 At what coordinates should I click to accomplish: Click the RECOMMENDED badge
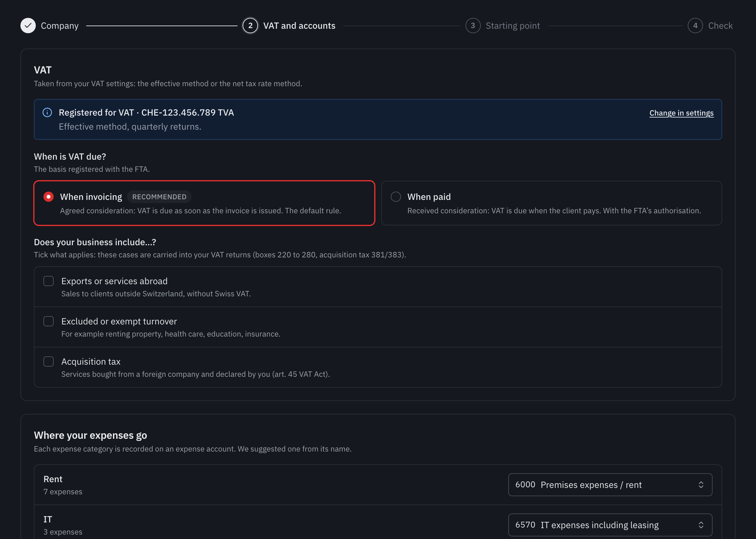[x=159, y=197]
